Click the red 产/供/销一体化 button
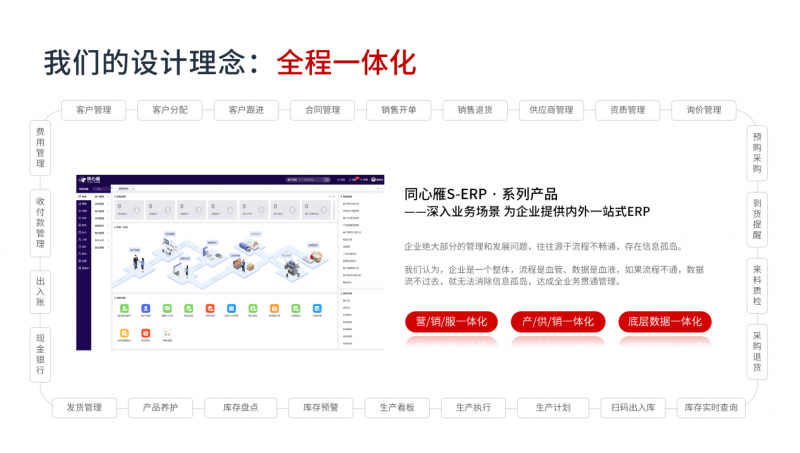800x453 pixels. pos(558,322)
